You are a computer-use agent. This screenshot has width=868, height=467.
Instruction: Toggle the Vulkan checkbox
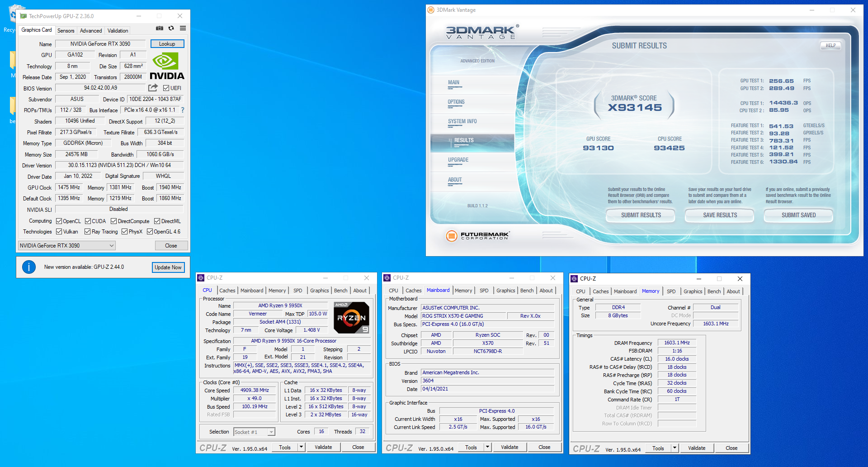pyautogui.click(x=59, y=232)
